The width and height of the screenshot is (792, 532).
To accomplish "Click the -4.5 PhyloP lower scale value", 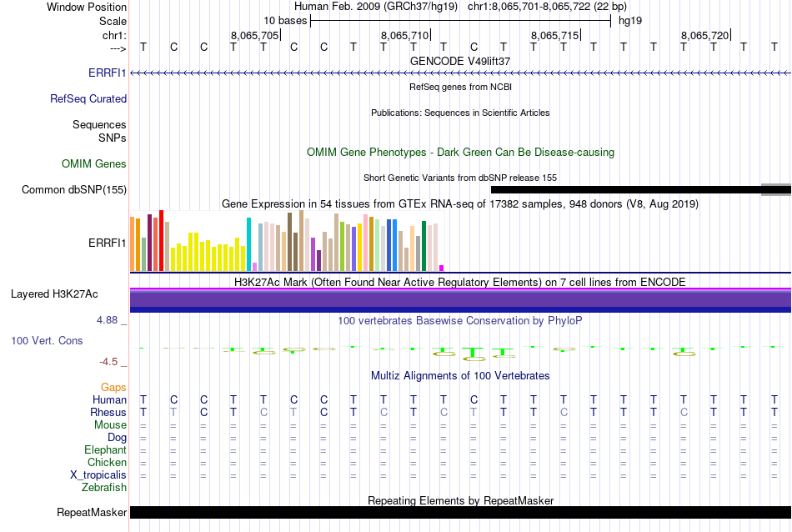I will click(108, 362).
